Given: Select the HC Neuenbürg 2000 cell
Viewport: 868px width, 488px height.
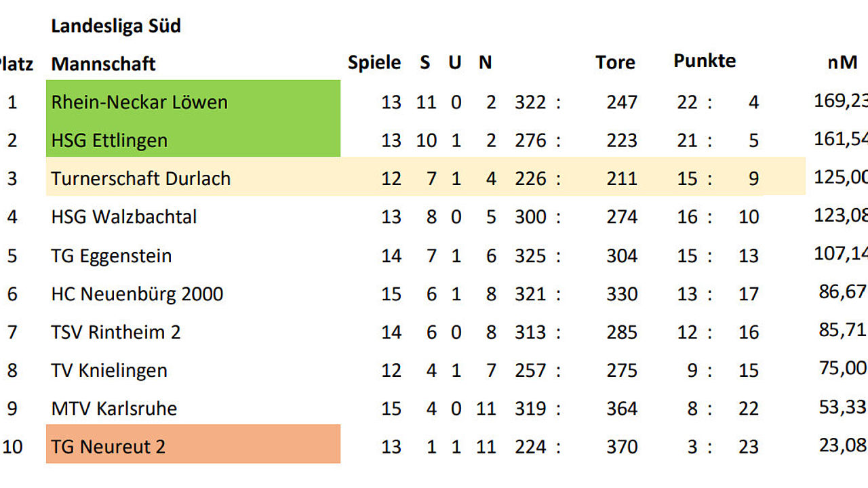Looking at the screenshot, I should 137,294.
